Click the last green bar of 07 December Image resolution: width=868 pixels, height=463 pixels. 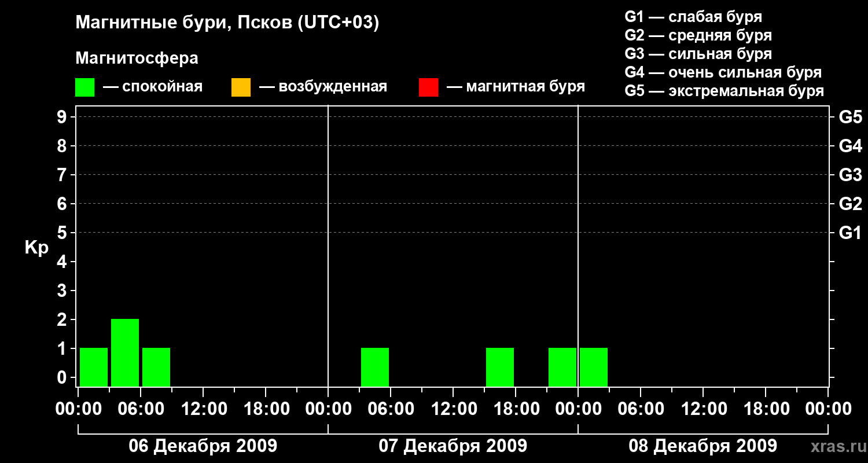562,367
